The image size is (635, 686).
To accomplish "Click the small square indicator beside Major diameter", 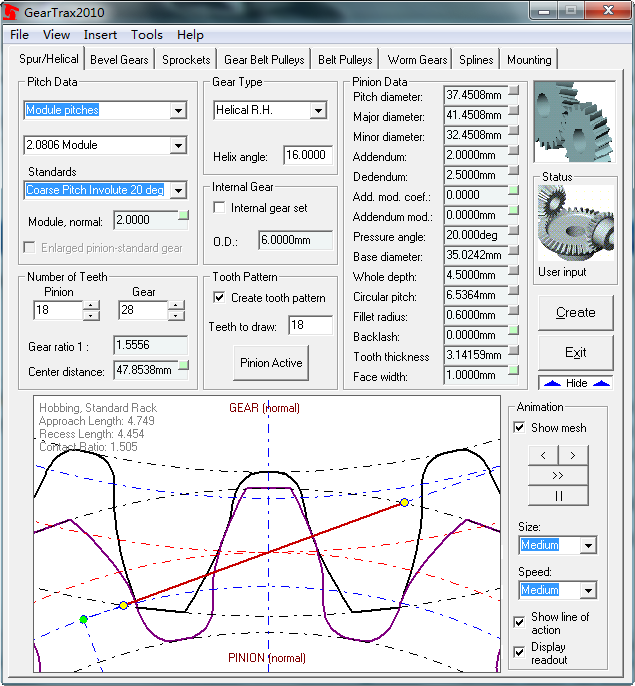I will 514,110.
